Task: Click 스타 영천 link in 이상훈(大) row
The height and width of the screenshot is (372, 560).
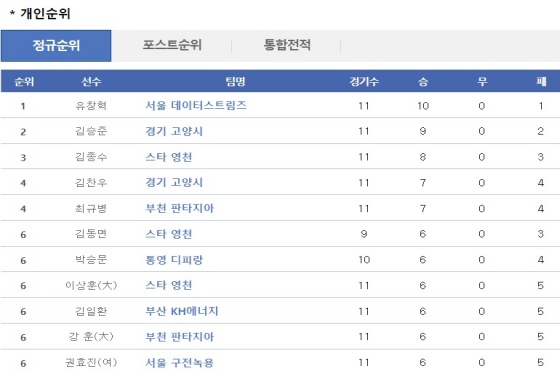Action: [169, 285]
